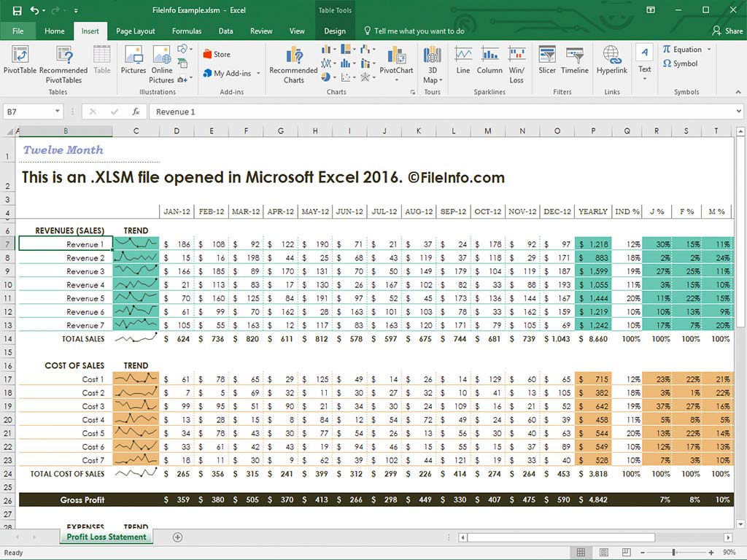Insert a Line sparkline
This screenshot has height=560, width=747.
[463, 60]
